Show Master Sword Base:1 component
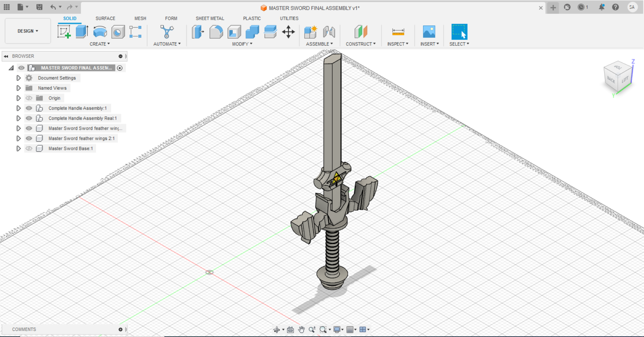The image size is (644, 337). pyautogui.click(x=29, y=148)
